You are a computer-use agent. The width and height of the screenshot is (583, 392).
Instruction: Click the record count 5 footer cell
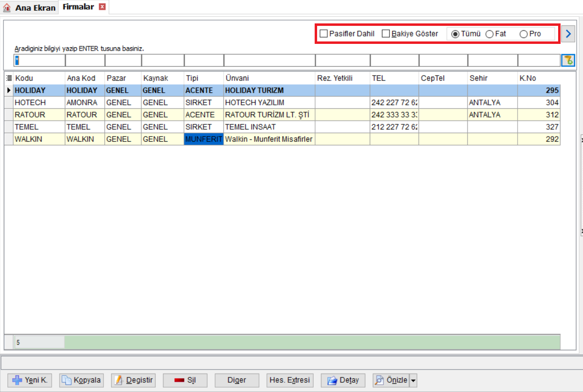click(39, 342)
